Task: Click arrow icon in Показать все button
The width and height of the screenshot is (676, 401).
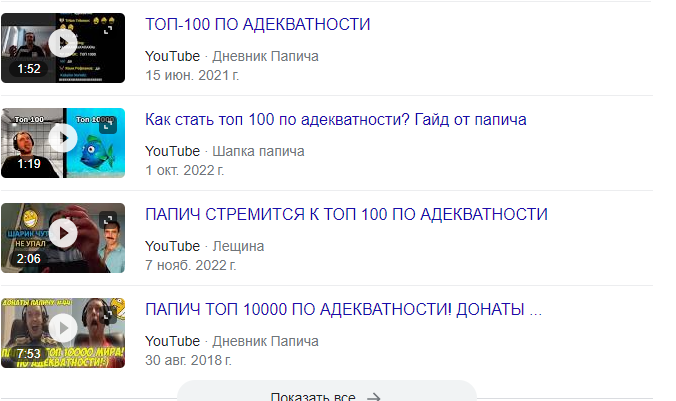Action: coord(373,397)
